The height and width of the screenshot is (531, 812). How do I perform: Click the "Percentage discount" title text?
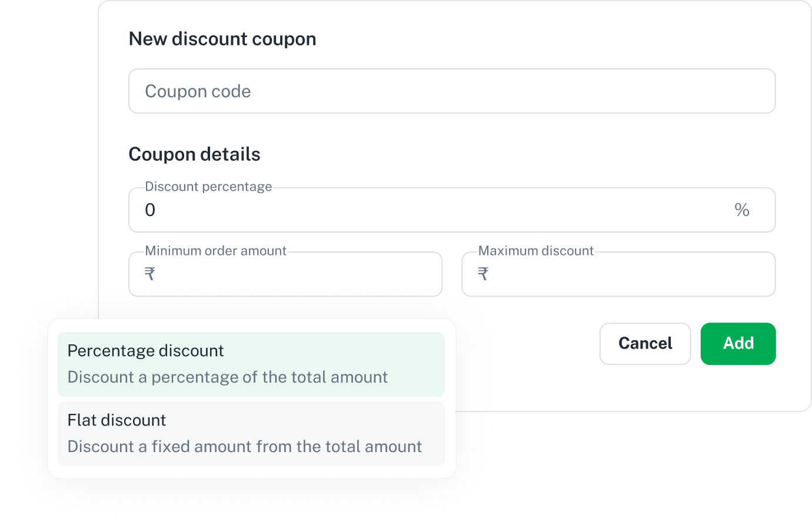(145, 351)
